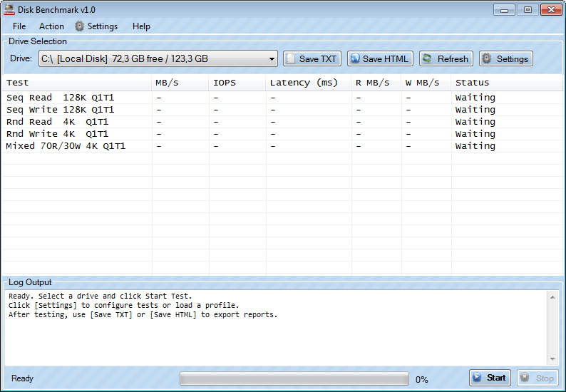
Task: Open the Action menu
Action: tap(51, 26)
